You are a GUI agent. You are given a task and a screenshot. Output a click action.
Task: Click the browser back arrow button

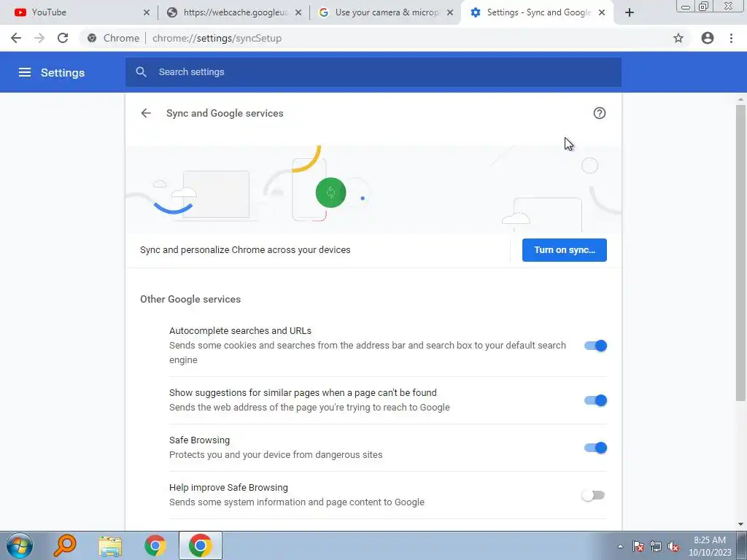pyautogui.click(x=16, y=38)
